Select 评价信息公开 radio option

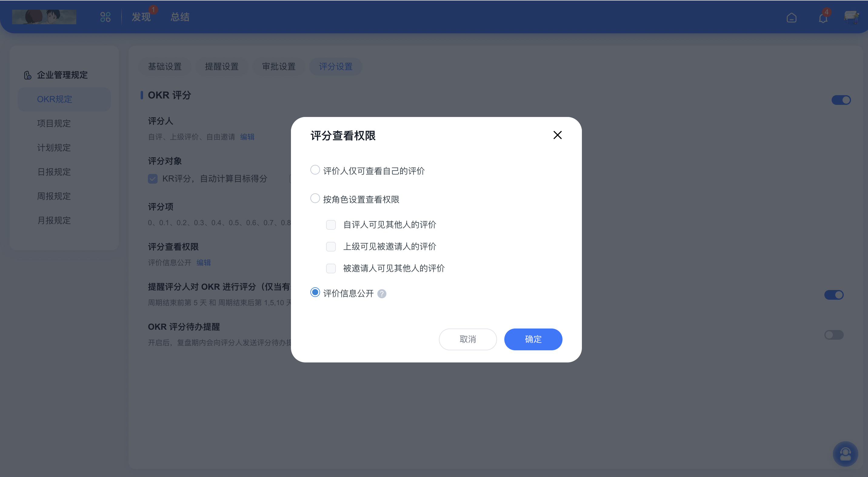(x=315, y=292)
